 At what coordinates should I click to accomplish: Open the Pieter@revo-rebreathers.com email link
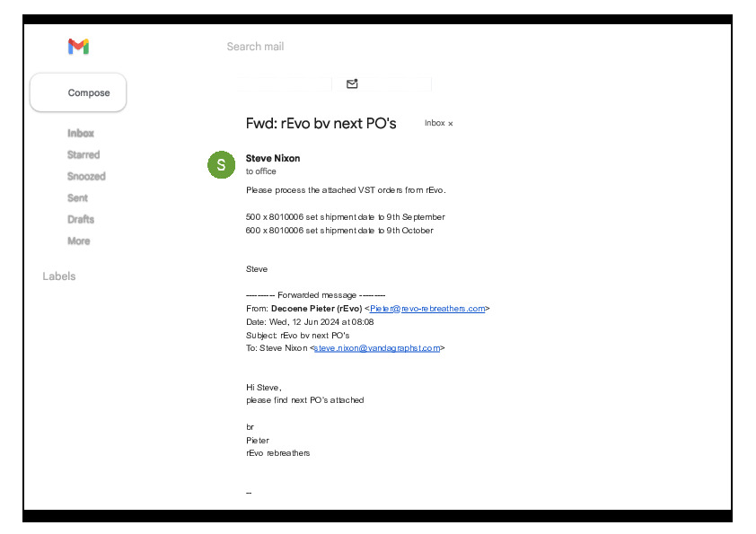pos(427,308)
